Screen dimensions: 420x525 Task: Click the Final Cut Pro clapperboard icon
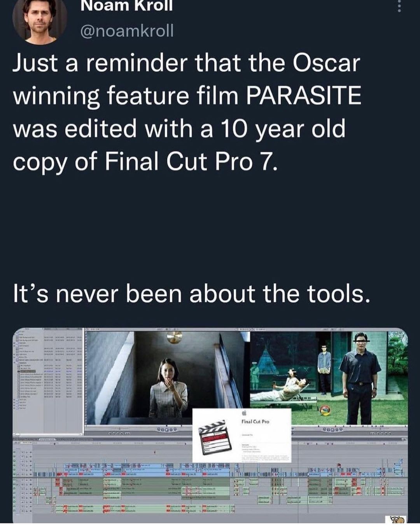pyautogui.click(x=213, y=437)
